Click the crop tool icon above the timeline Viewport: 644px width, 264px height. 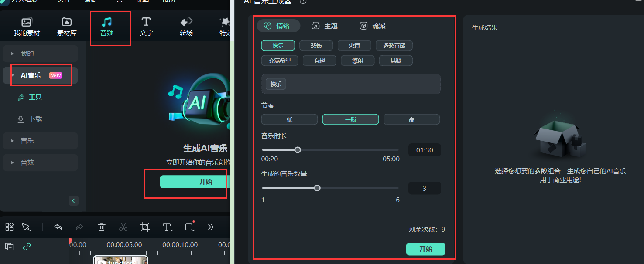pos(145,227)
